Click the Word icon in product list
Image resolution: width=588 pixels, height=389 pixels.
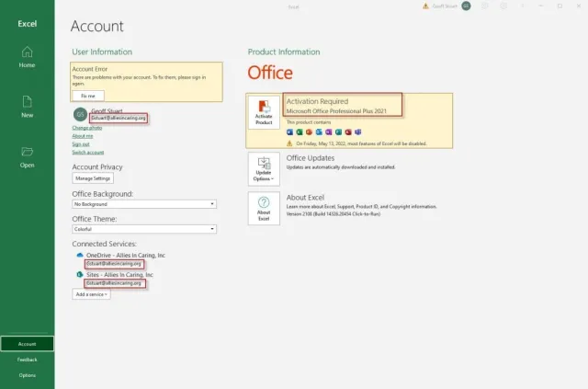pos(290,132)
